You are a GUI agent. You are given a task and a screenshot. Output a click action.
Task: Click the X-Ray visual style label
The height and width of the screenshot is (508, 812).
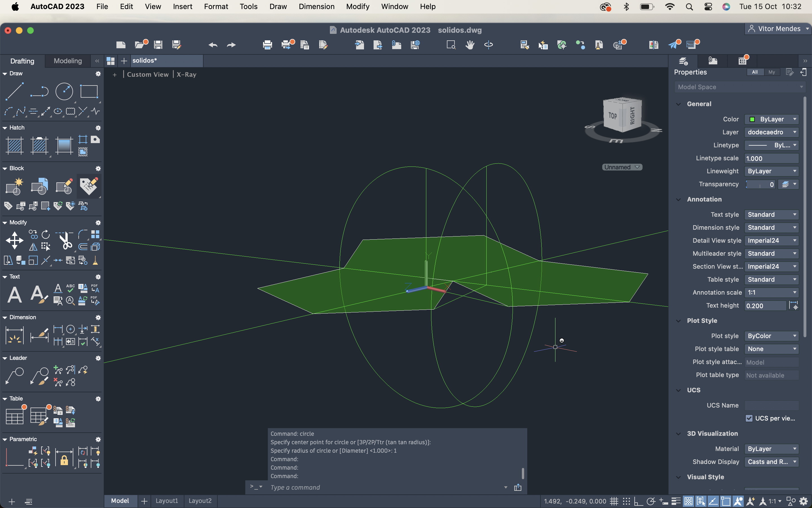(x=187, y=74)
